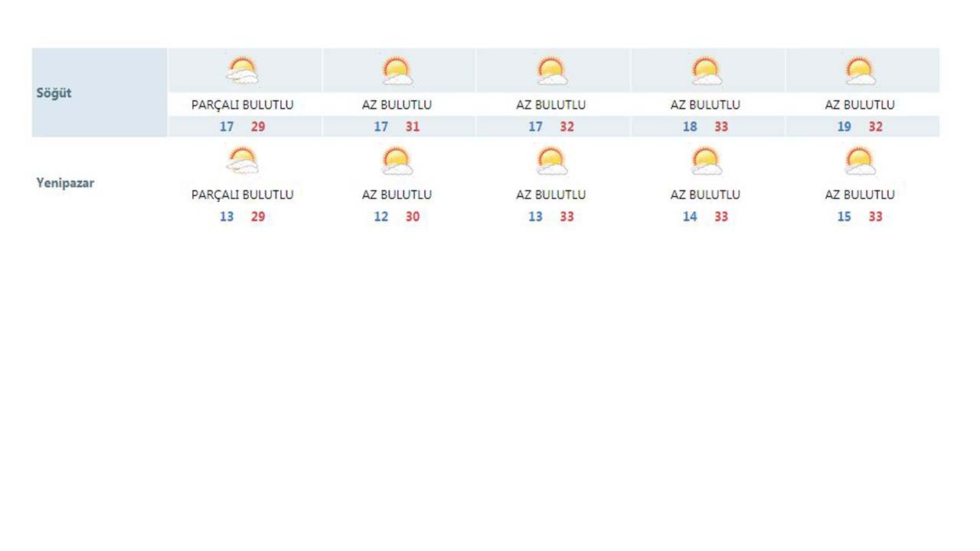Screen dimensions: 980x551
Task: Click Söğüt high temperature 33
Action: (721, 127)
